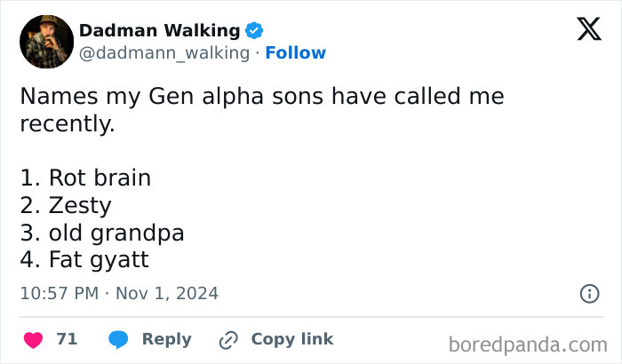Click the 71 likes count
The width and height of the screenshot is (622, 364).
click(x=67, y=339)
